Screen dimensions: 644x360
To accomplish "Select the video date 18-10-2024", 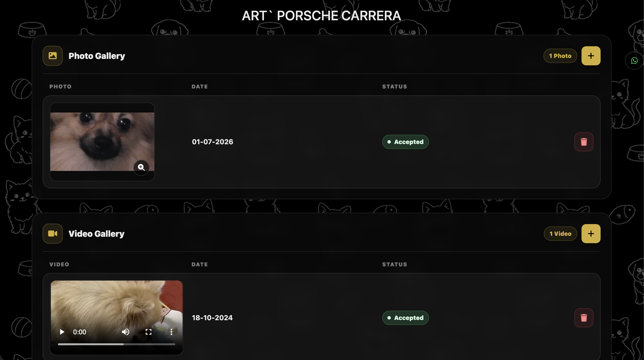I will pyautogui.click(x=212, y=318).
